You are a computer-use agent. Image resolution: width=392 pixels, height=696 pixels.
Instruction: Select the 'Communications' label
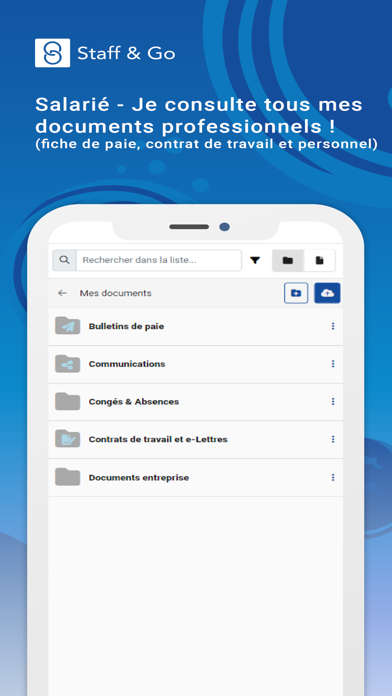(x=127, y=364)
